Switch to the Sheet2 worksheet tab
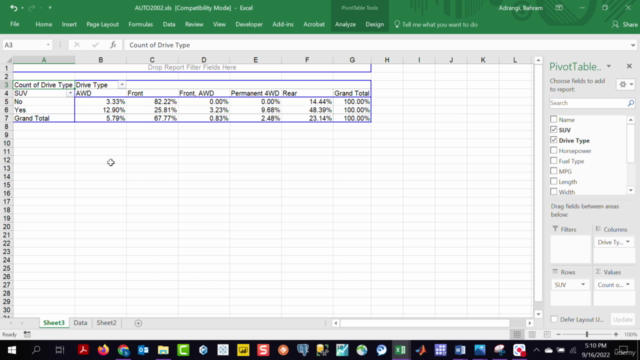Viewport: 640px width, 360px height. point(106,323)
